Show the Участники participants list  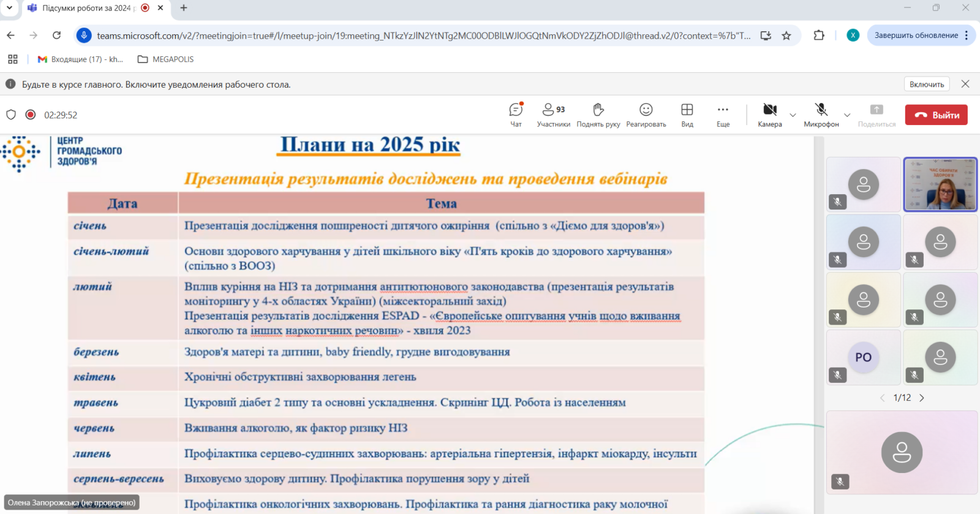tap(553, 115)
